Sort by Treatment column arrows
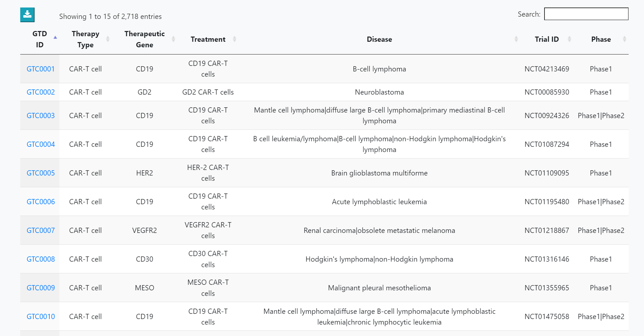 pos(235,39)
